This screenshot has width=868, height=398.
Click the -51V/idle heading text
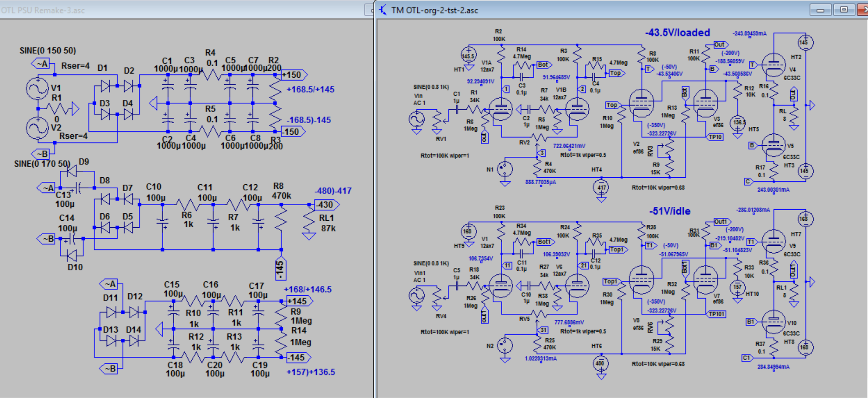click(x=670, y=211)
